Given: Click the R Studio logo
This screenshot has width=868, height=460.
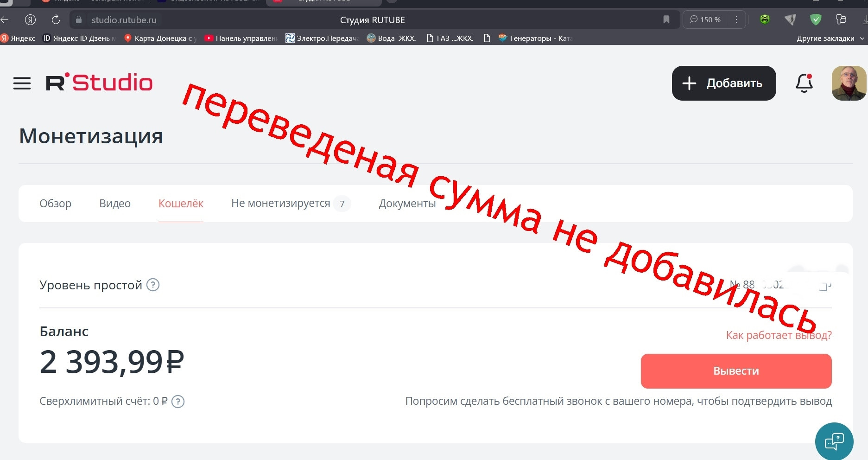Looking at the screenshot, I should [x=99, y=83].
